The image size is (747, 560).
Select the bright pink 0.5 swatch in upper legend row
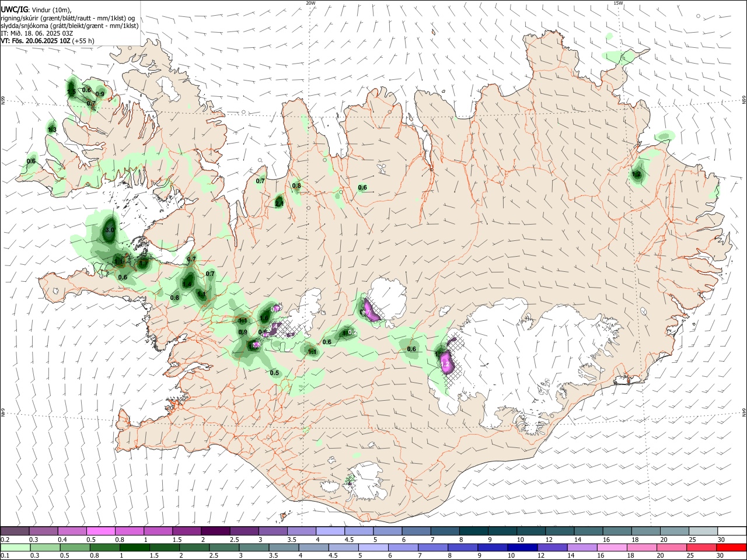coord(101,531)
